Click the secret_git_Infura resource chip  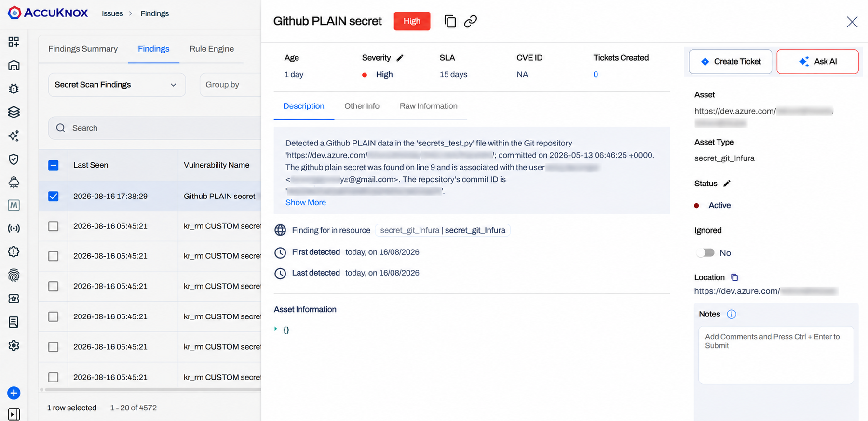click(443, 230)
